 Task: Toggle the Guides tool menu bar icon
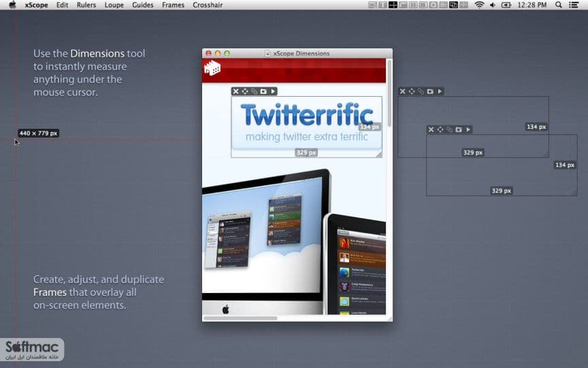(443, 5)
